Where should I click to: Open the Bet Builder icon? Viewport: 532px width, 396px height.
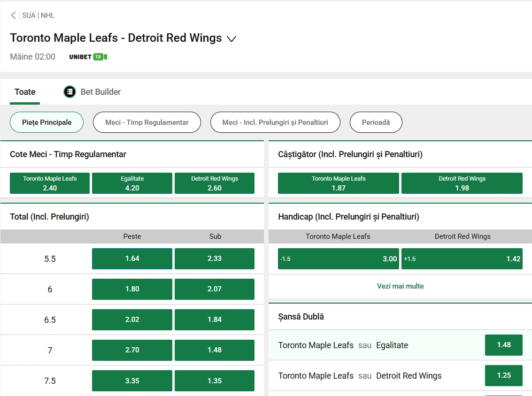tap(69, 91)
